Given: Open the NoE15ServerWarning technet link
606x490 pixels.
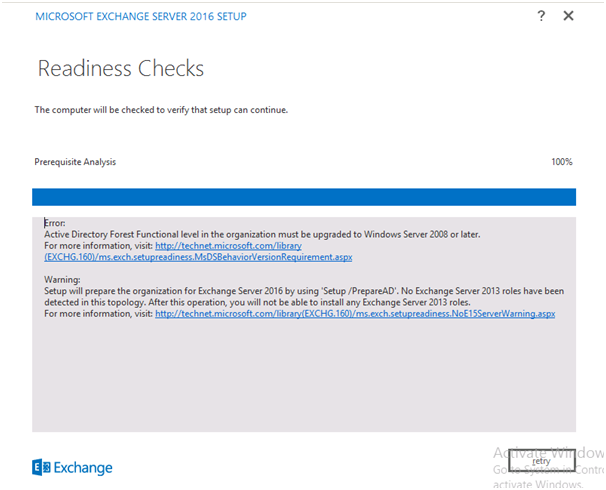Looking at the screenshot, I should pyautogui.click(x=355, y=313).
